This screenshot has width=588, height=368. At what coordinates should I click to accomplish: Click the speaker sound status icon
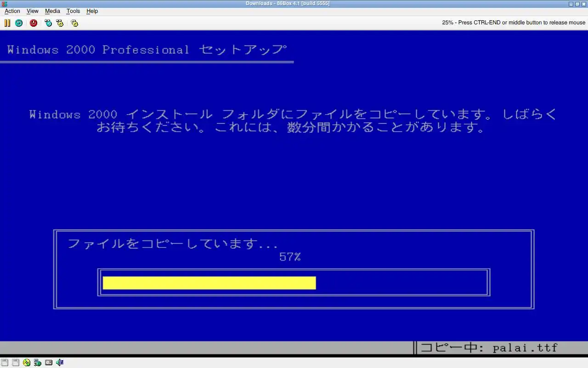click(60, 362)
